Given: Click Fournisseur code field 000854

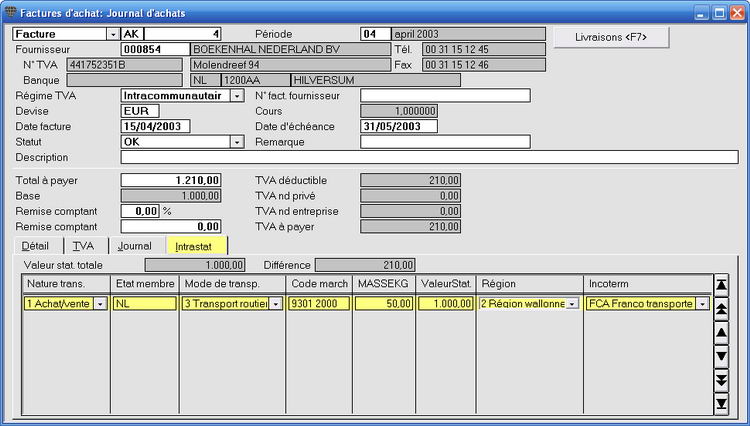Looking at the screenshot, I should point(155,49).
